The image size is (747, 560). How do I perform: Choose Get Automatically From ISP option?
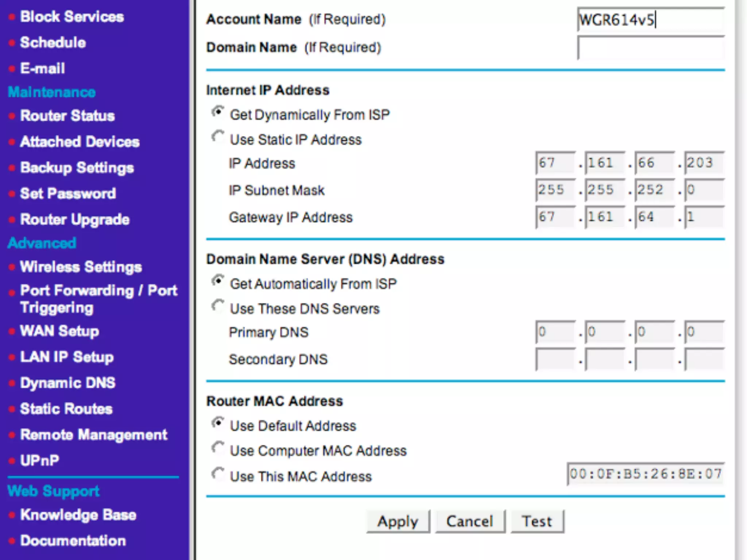coord(218,281)
